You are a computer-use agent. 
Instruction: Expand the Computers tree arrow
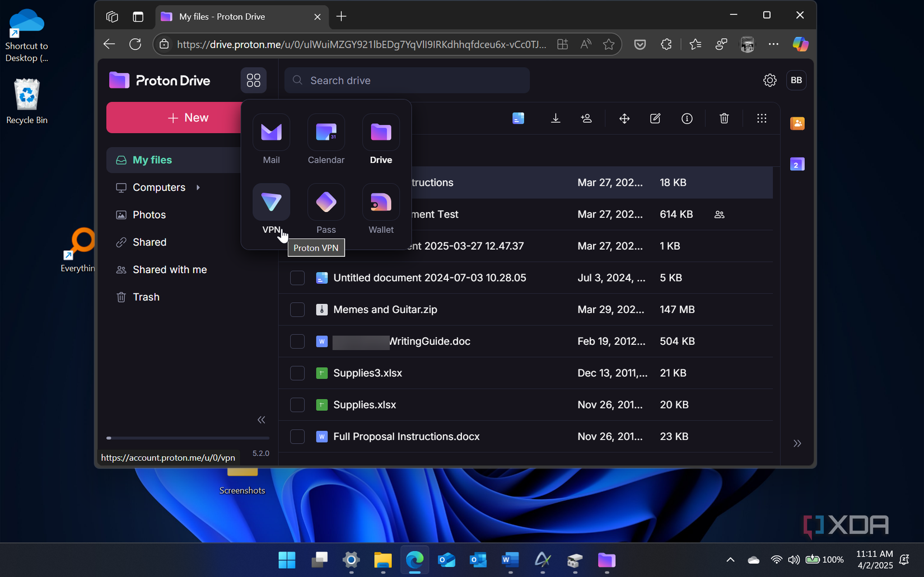(x=198, y=187)
